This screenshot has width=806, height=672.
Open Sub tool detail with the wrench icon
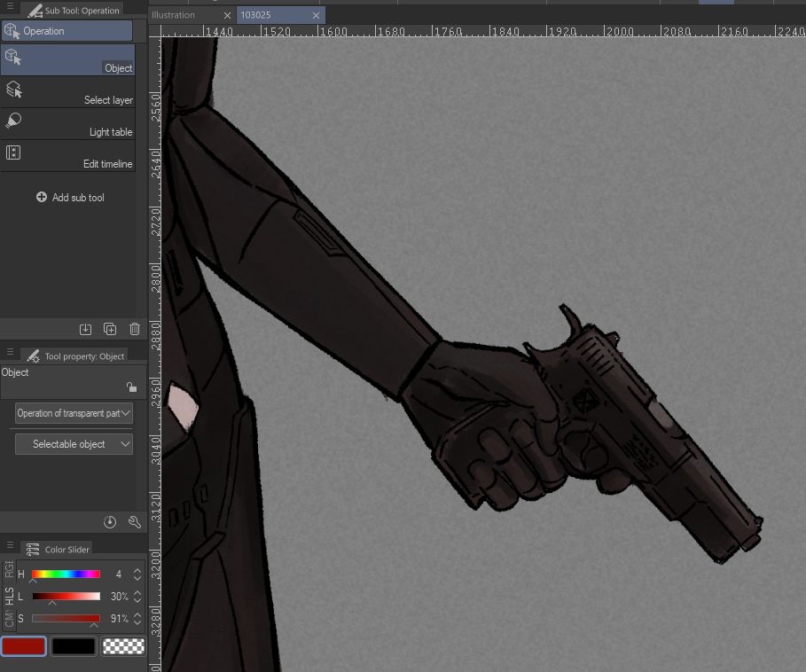click(134, 522)
